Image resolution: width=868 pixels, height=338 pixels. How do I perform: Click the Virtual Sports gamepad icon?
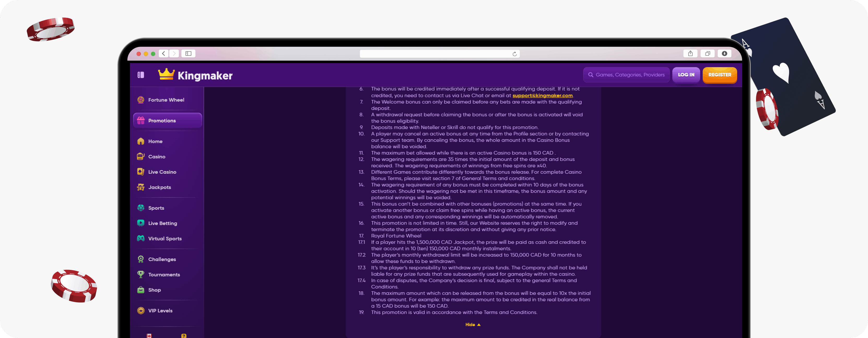coord(141,238)
